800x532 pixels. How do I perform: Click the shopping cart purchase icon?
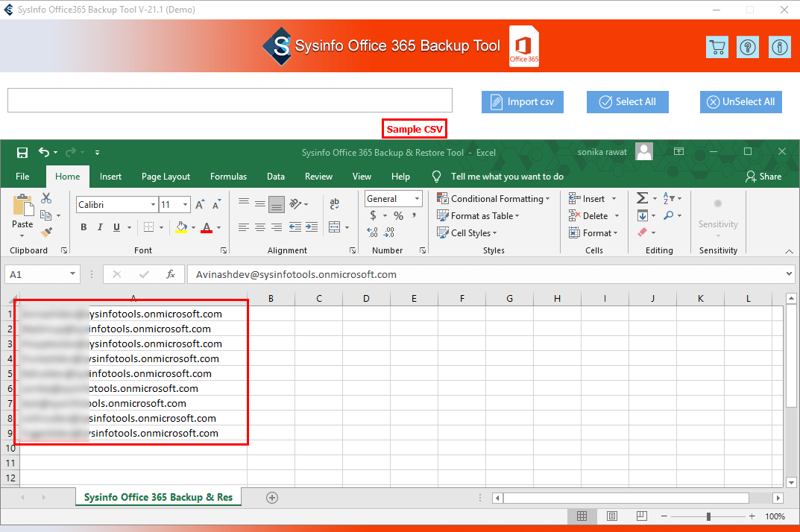[x=716, y=47]
